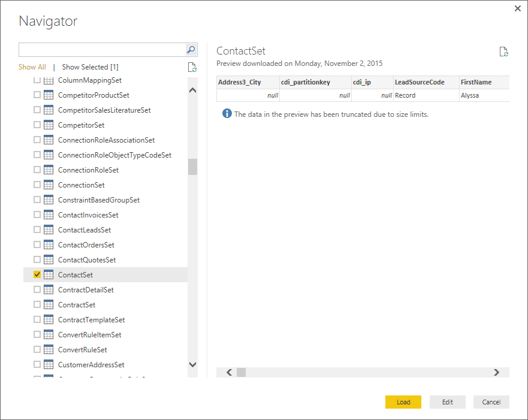The image size is (528, 420).
Task: Enable the ConvertRuleSet checkbox
Action: pyautogui.click(x=37, y=350)
